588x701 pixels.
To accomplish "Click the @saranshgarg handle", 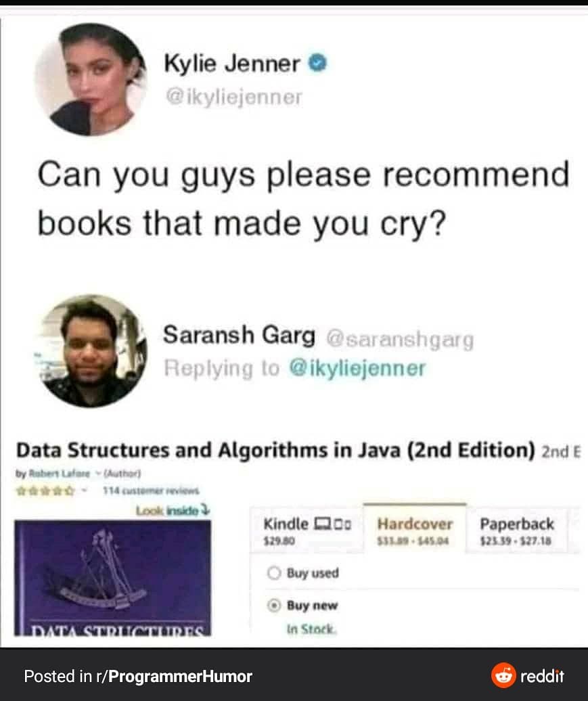I will [x=400, y=340].
